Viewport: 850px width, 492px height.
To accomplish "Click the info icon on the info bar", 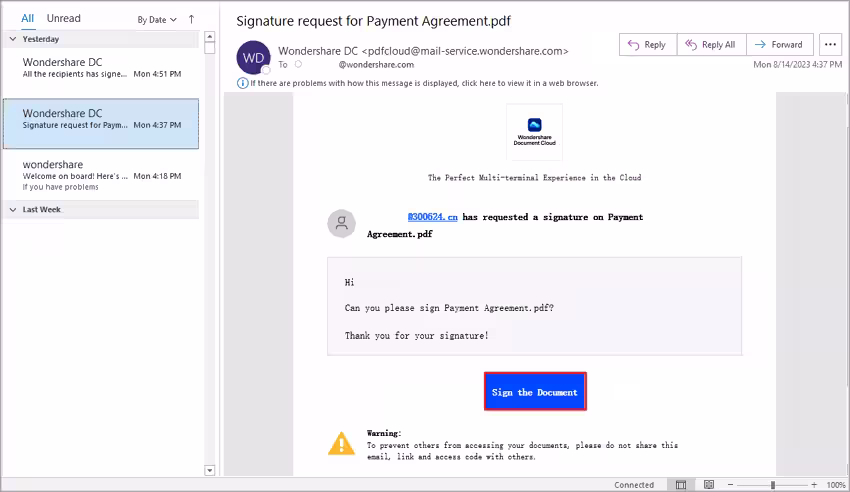I will click(x=242, y=83).
